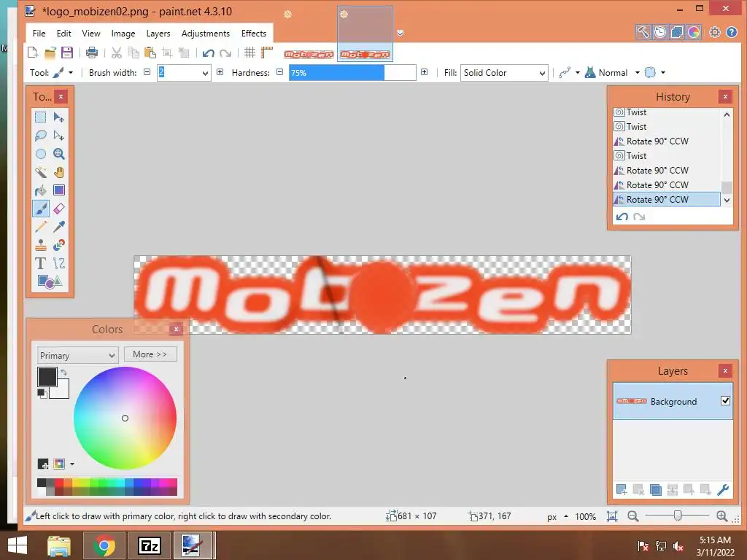Screen dimensions: 747x560
Task: Click the Save floppy disk icon
Action: [x=66, y=52]
